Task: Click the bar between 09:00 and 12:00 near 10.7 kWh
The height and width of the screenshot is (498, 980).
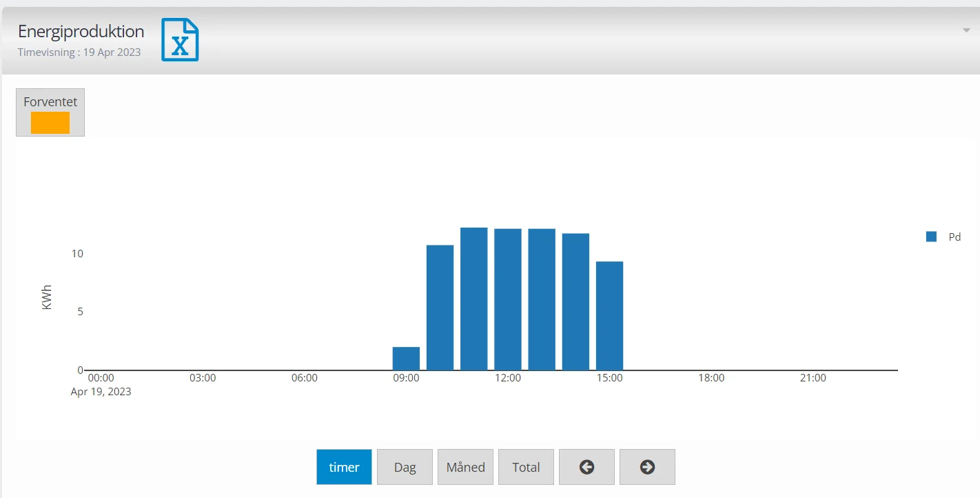Action: tap(440, 308)
